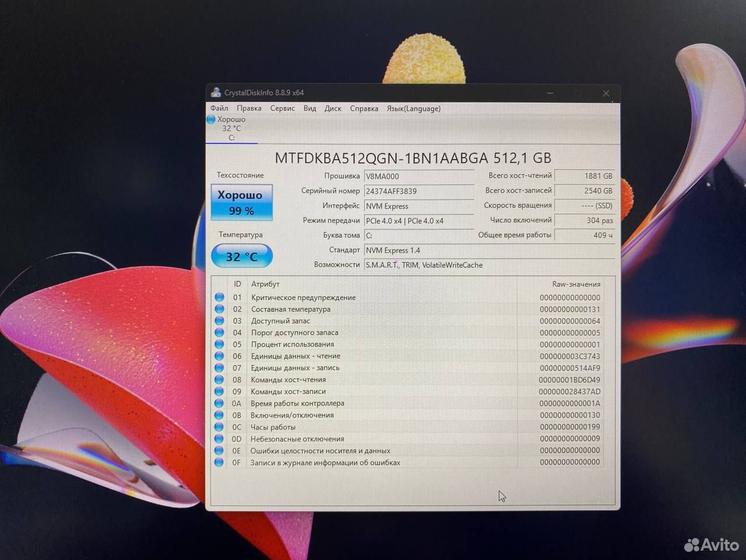Click status icon for 08 Команды хост-чтения
This screenshot has height=560, width=746.
click(219, 380)
